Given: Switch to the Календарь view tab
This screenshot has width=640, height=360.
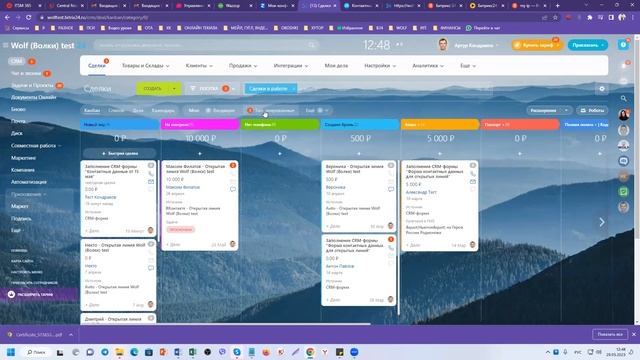Looking at the screenshot, I should tap(163, 111).
